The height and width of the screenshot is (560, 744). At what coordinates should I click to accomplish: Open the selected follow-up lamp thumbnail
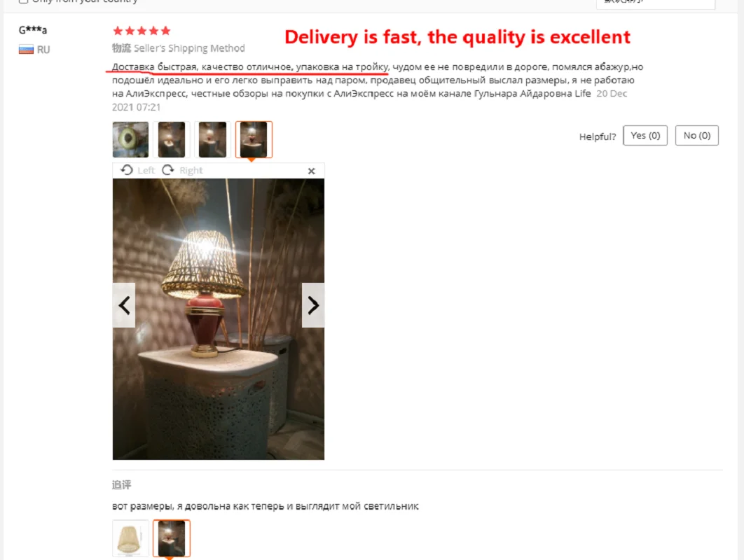pyautogui.click(x=172, y=538)
